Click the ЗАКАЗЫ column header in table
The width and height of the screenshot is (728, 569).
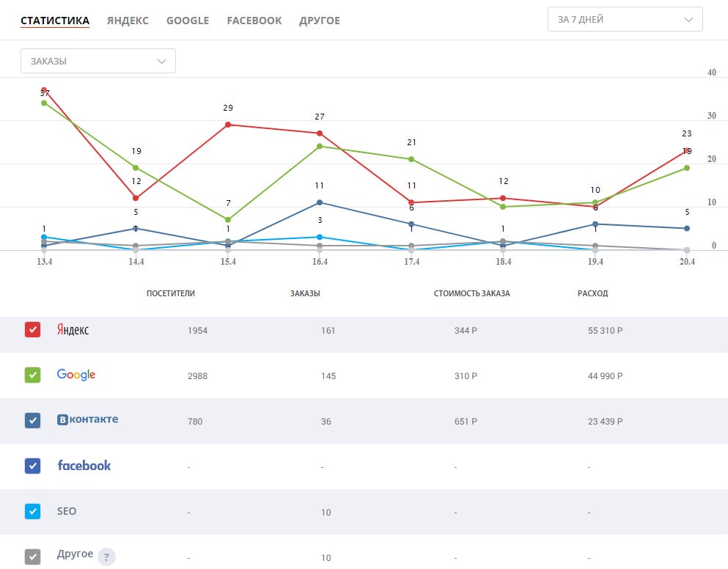305,293
